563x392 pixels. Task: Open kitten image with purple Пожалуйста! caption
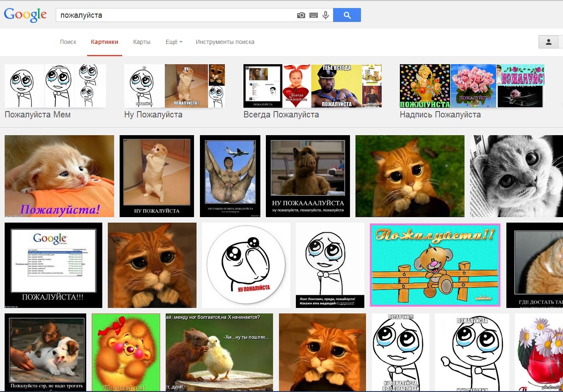59,176
